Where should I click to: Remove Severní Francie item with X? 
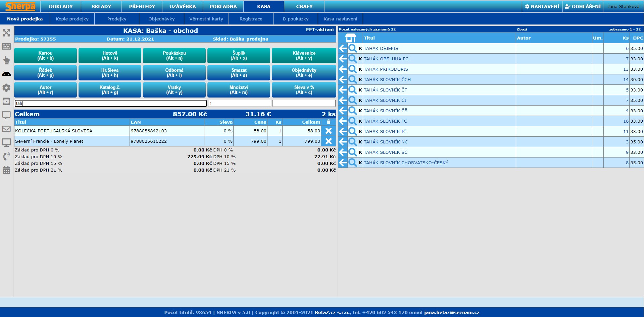coord(329,141)
